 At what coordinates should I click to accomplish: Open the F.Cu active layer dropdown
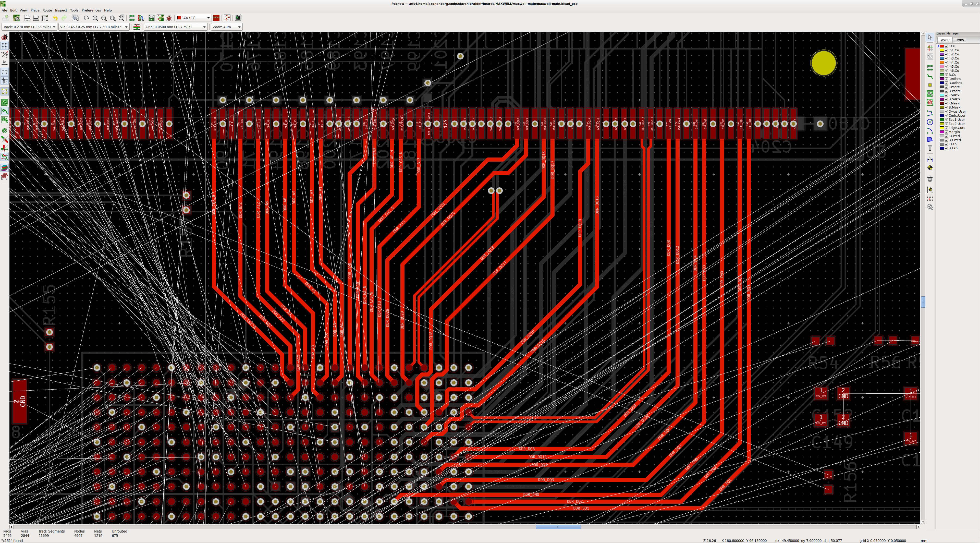(x=194, y=18)
